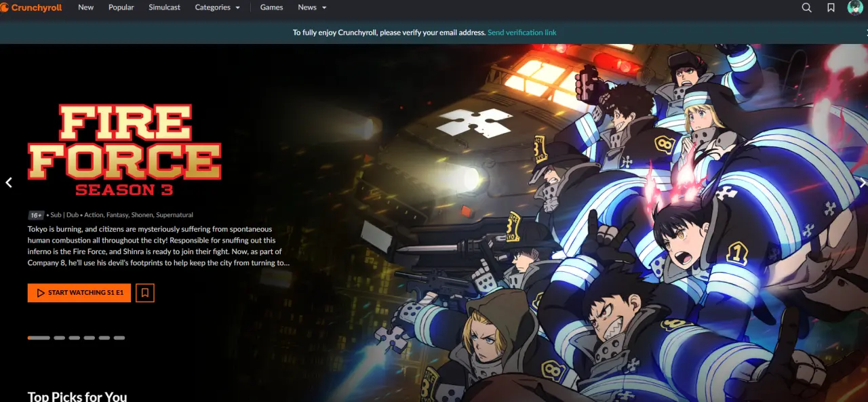Click Send verification link
868x402 pixels.
coord(522,33)
